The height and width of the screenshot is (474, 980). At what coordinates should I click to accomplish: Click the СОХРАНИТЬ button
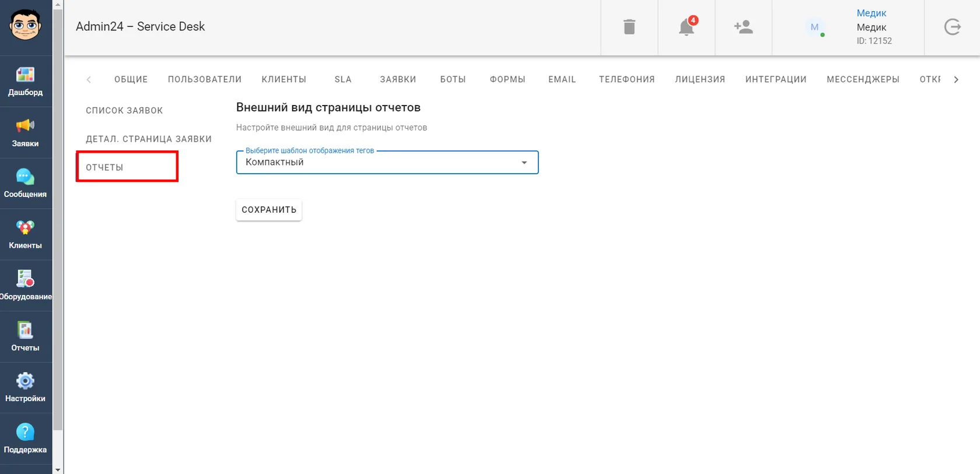[x=269, y=210]
